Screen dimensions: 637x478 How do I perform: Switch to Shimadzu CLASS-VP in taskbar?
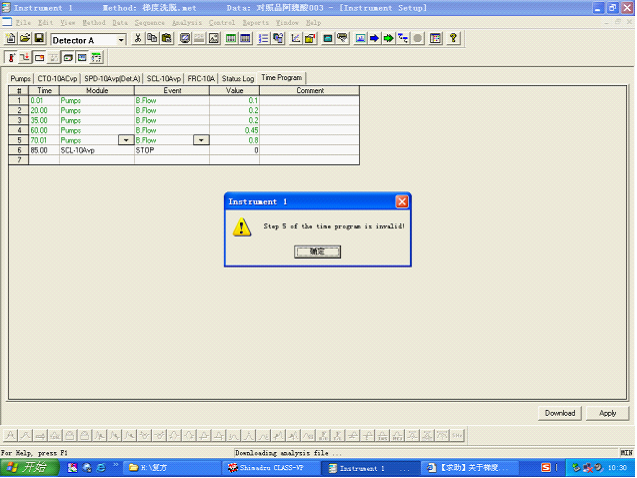(271, 468)
